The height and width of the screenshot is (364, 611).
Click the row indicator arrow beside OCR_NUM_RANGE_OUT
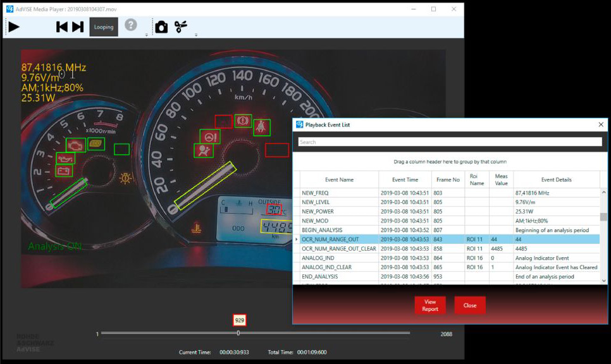[297, 240]
